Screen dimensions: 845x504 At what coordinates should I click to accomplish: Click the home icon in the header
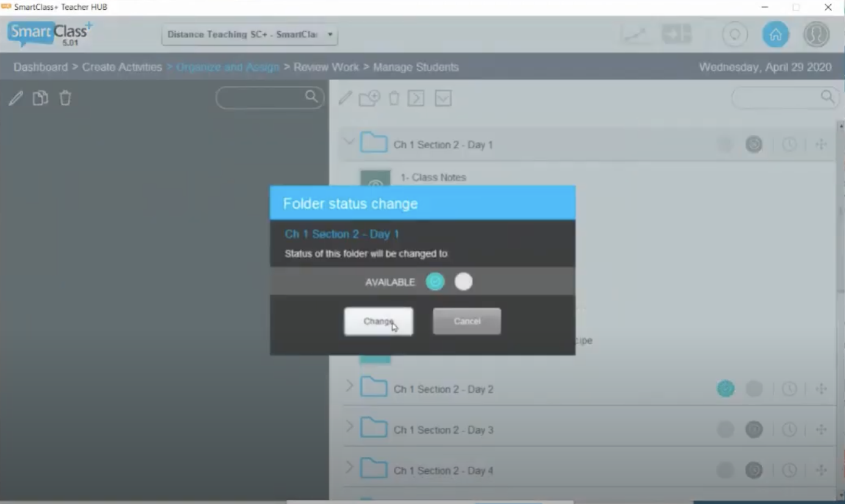(x=775, y=34)
